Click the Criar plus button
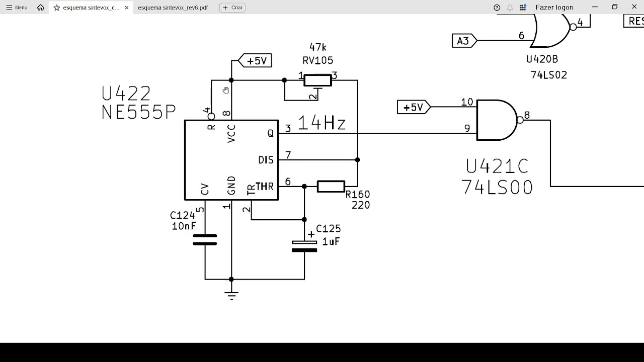This screenshot has width=644, height=362. tap(232, 8)
